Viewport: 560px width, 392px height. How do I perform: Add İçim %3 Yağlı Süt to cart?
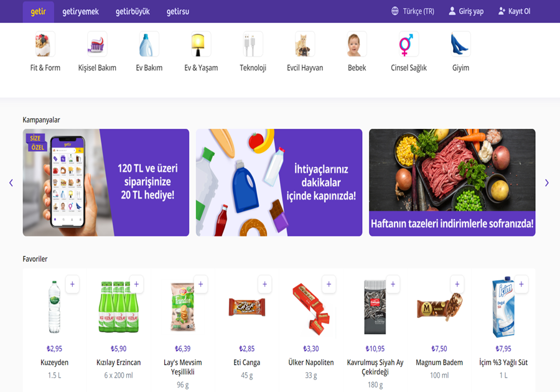point(521,284)
